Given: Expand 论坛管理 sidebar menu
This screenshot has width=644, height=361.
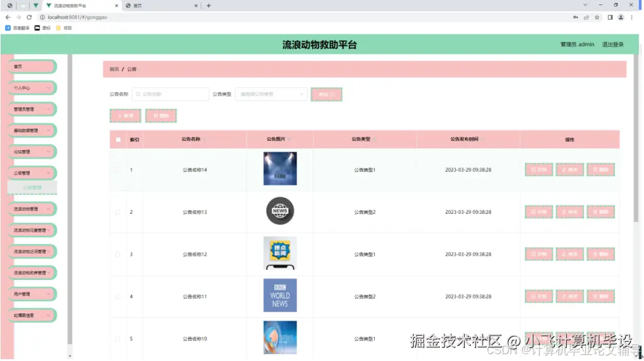Looking at the screenshot, I should (32, 152).
